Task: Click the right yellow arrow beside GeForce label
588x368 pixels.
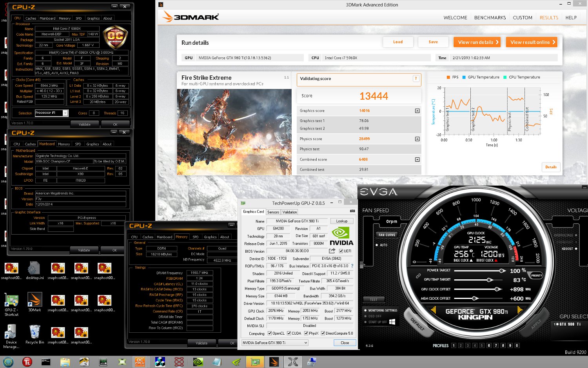Action: tap(519, 310)
